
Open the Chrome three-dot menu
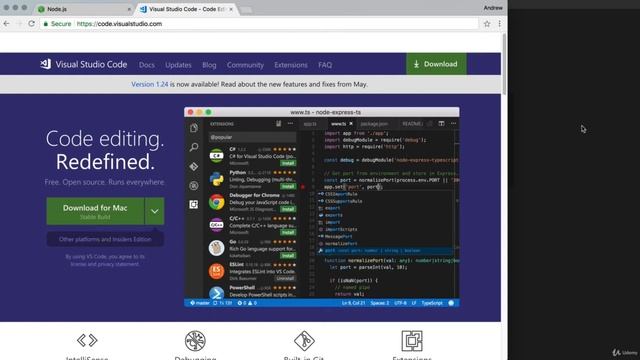coord(500,24)
